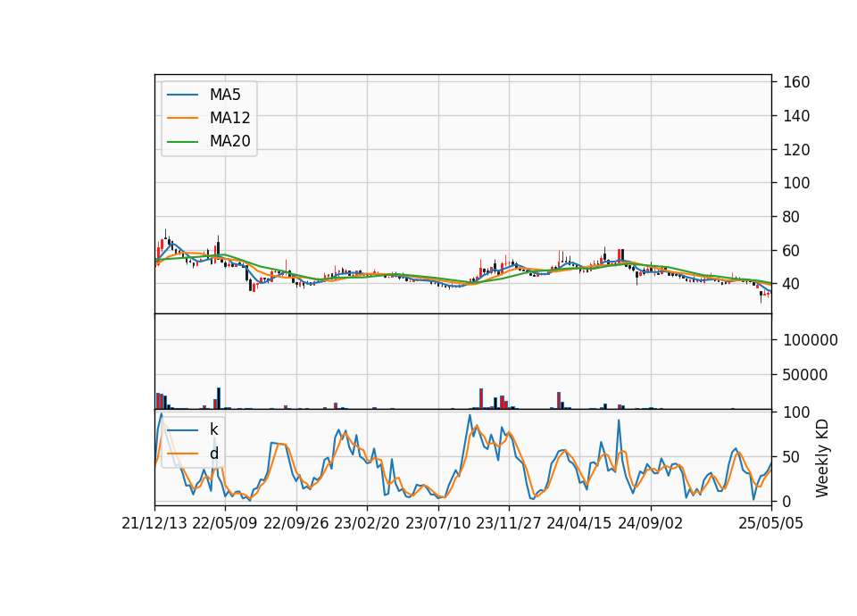Click the 23/07/10 date tick label

pyautogui.click(x=437, y=523)
